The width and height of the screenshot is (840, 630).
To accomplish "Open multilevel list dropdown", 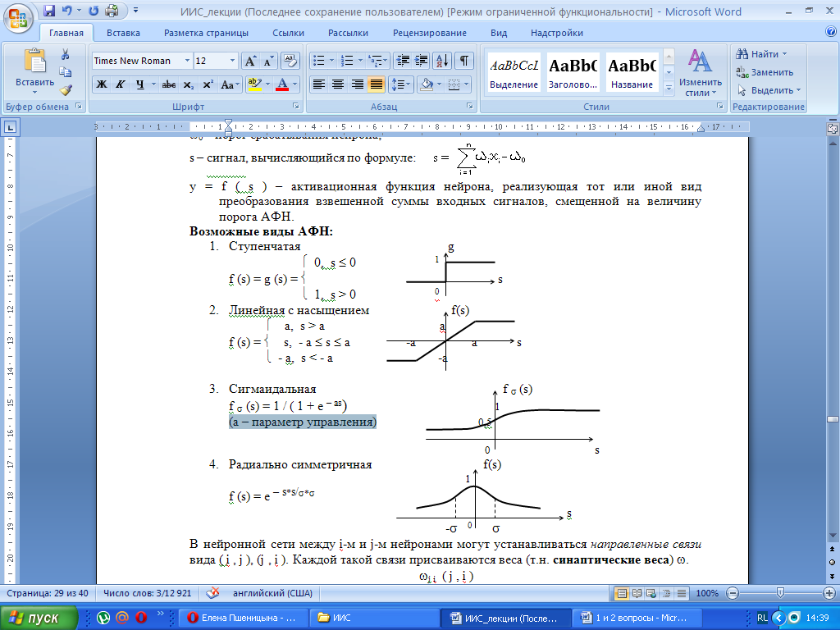I will [386, 61].
